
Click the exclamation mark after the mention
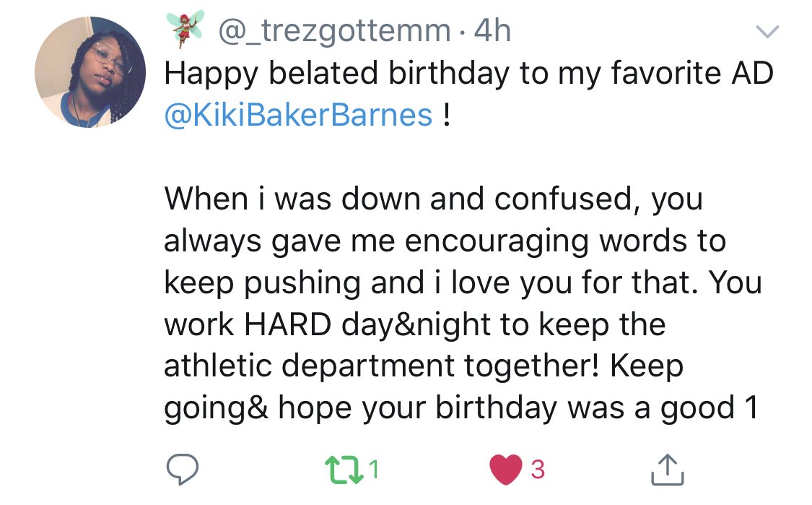446,114
